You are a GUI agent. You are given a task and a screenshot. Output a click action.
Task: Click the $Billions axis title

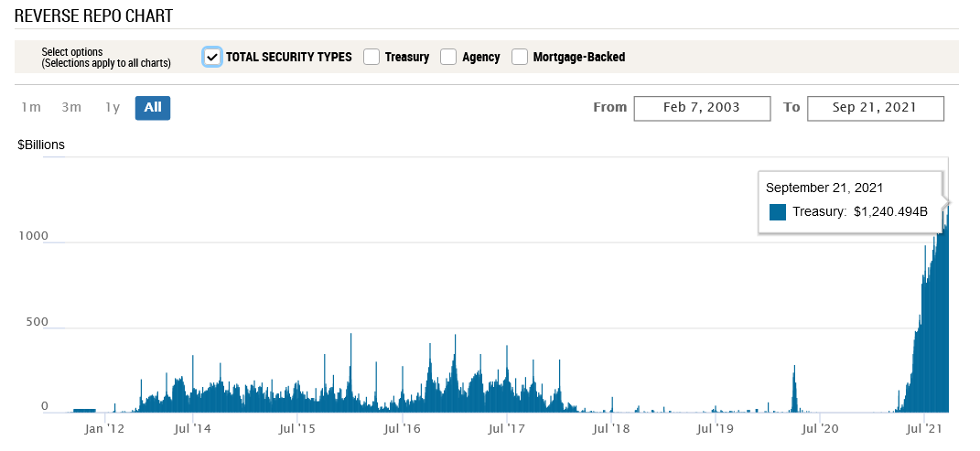[x=41, y=145]
